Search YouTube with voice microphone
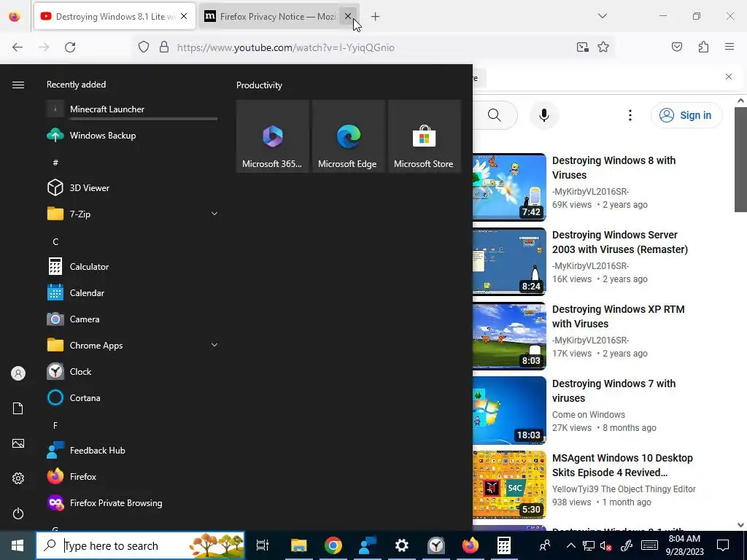747x560 pixels. pos(544,115)
